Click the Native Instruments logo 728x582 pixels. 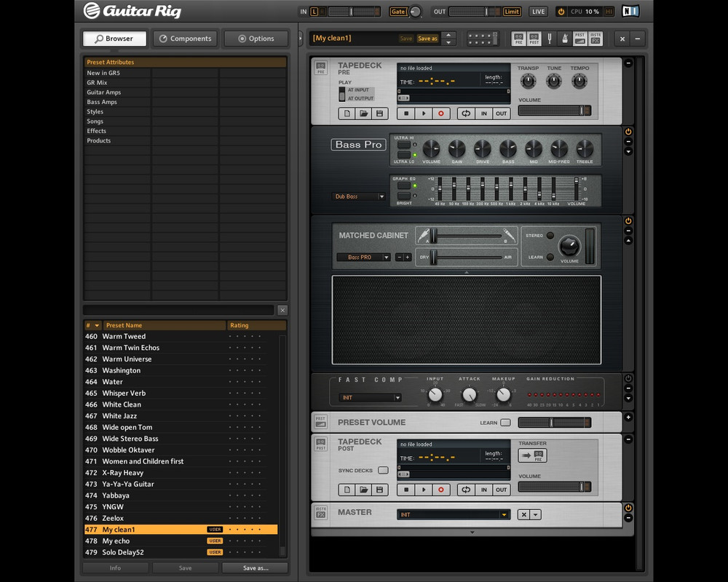[x=630, y=11]
